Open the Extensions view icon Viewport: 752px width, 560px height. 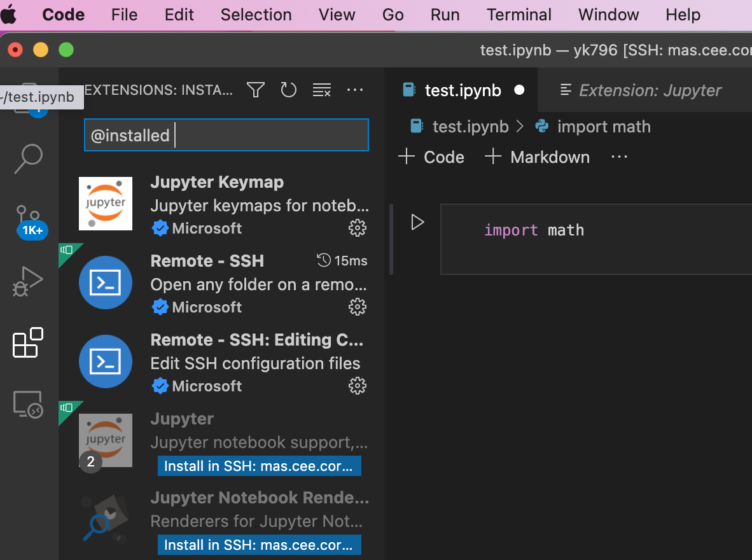(28, 342)
